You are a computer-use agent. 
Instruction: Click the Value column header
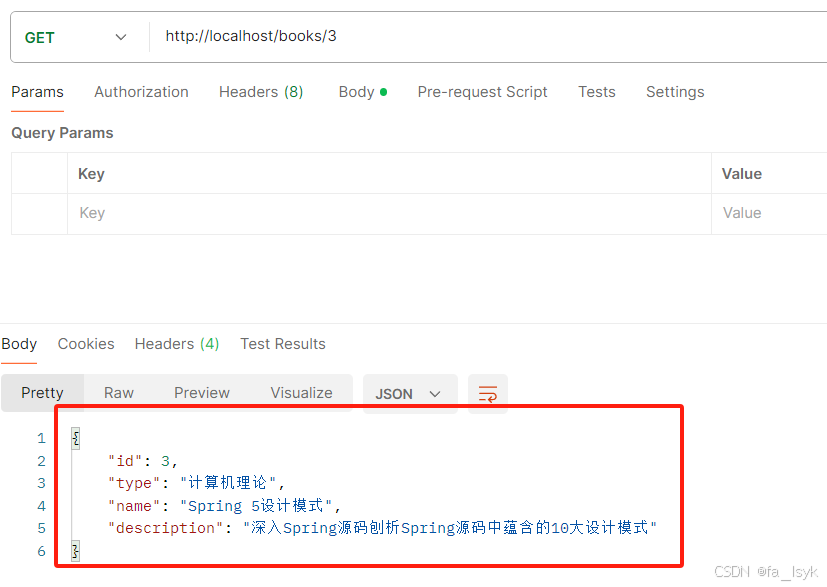(742, 174)
